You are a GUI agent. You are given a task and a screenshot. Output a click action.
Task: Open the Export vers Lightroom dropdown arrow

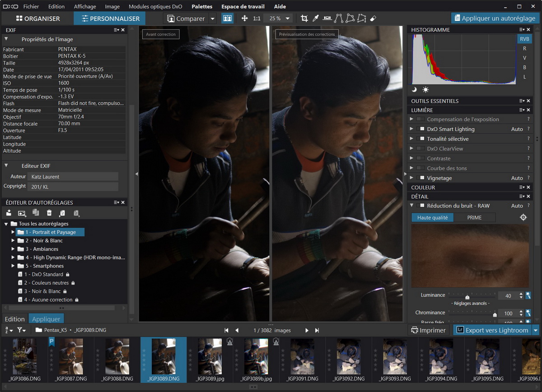(536, 330)
